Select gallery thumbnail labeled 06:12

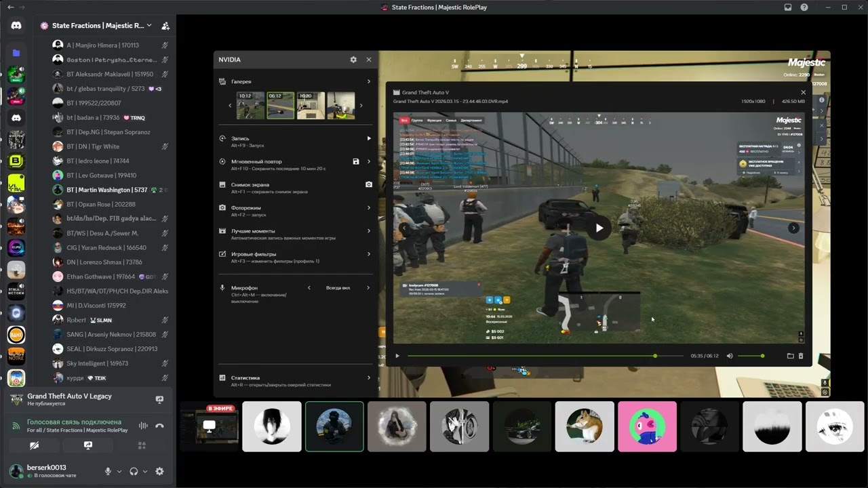pyautogui.click(x=280, y=105)
